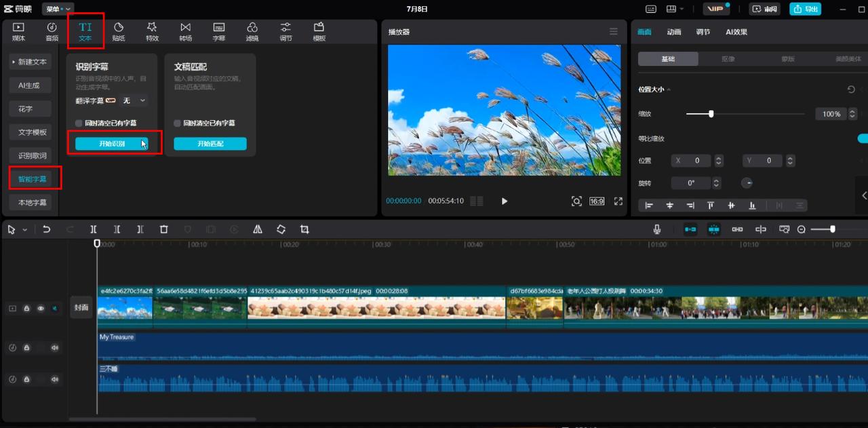Open the 翻译字幕 language dropdown
This screenshot has height=428, width=868.
(x=134, y=100)
